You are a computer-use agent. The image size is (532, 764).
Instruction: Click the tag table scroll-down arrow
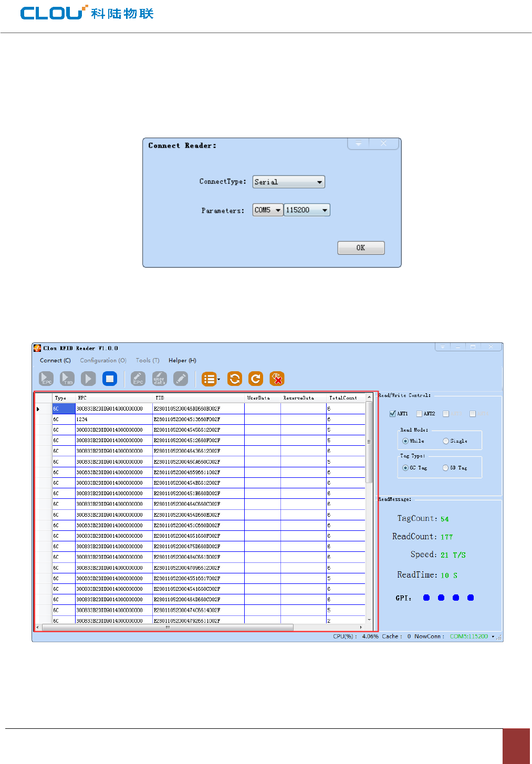[x=369, y=620]
